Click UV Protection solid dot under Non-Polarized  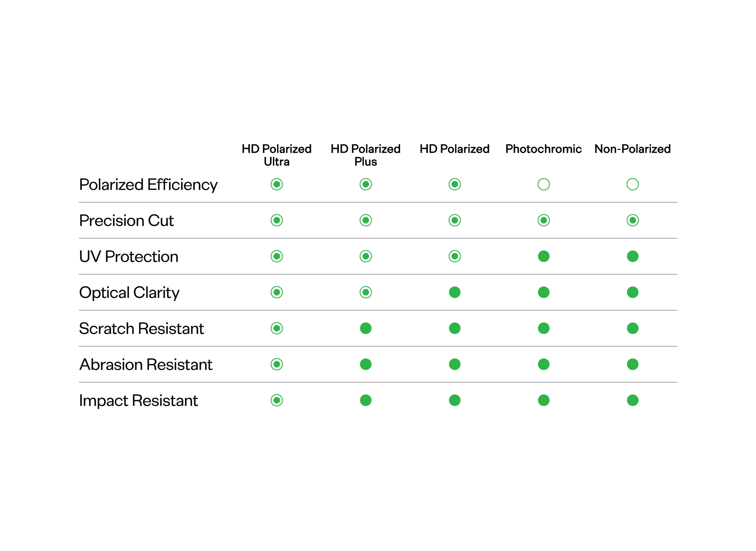tap(633, 256)
